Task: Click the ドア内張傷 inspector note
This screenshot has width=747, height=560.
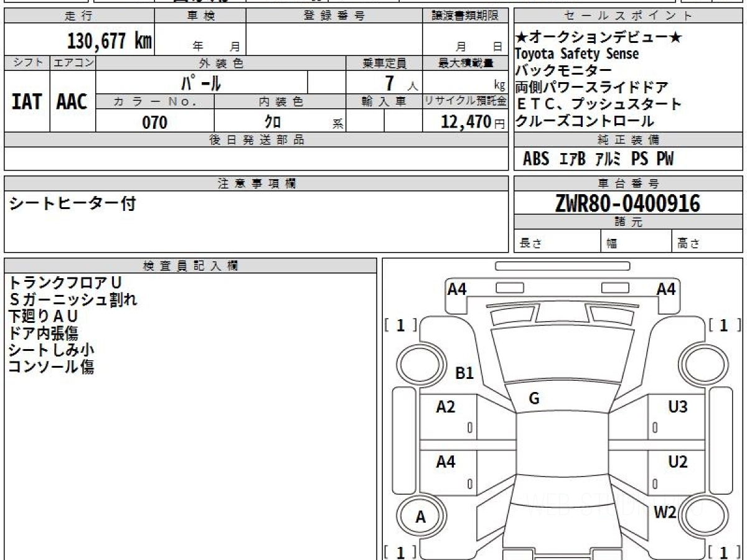Action: click(44, 334)
